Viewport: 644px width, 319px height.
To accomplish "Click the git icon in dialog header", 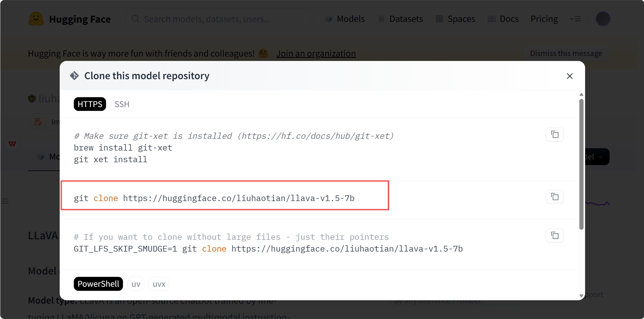I will [74, 76].
